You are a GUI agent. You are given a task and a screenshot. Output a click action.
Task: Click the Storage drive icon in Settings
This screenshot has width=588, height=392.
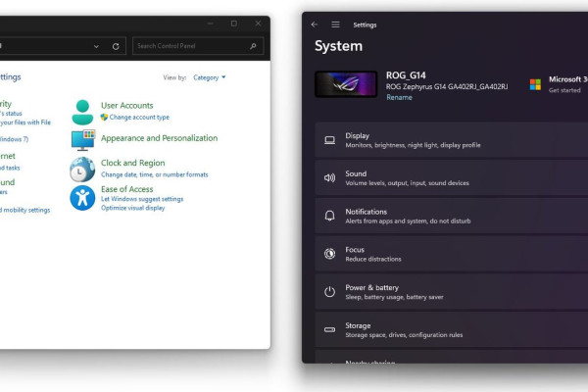tap(329, 329)
